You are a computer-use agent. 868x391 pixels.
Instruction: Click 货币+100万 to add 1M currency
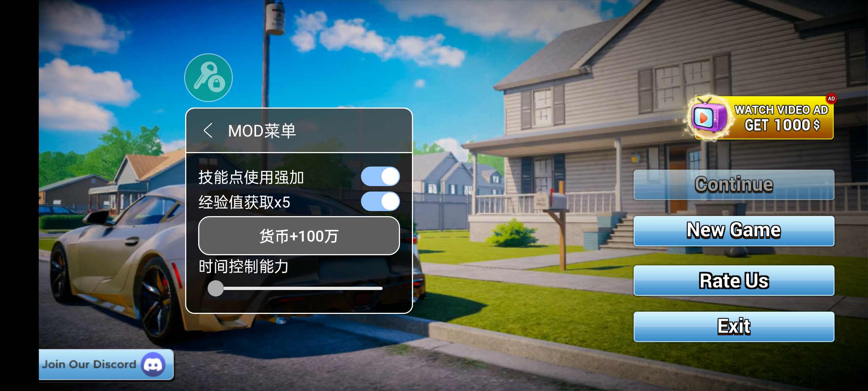click(x=299, y=235)
